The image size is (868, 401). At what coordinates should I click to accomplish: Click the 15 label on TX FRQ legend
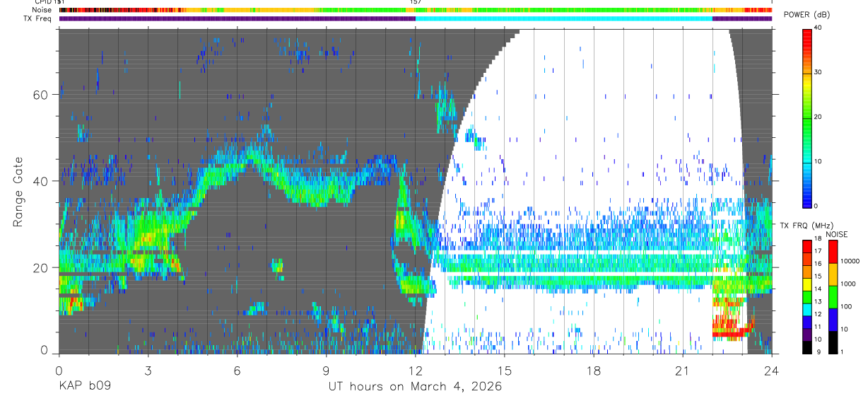coord(818,277)
